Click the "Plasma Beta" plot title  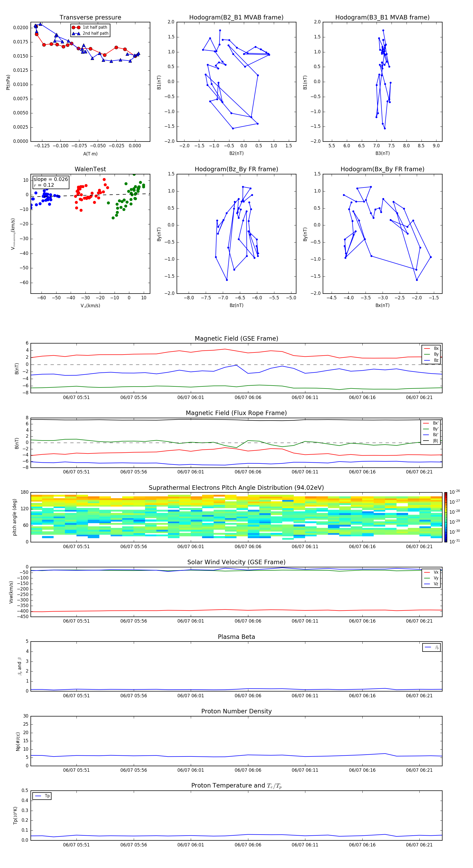236,637
